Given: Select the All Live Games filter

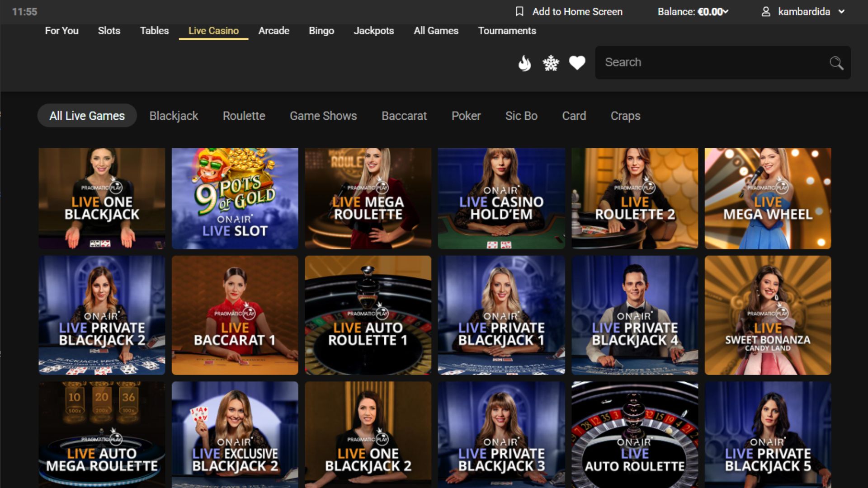Looking at the screenshot, I should (87, 116).
